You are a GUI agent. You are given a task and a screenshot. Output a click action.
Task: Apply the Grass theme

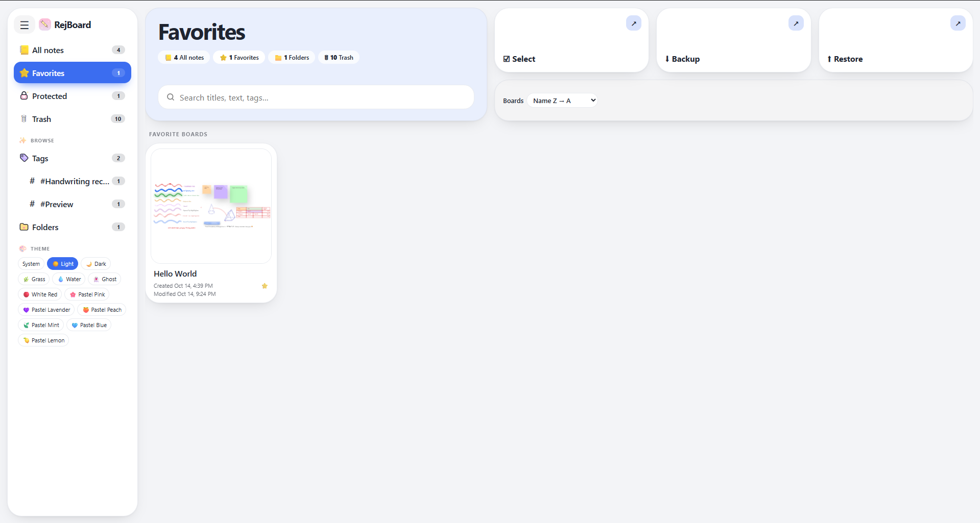[x=34, y=279]
